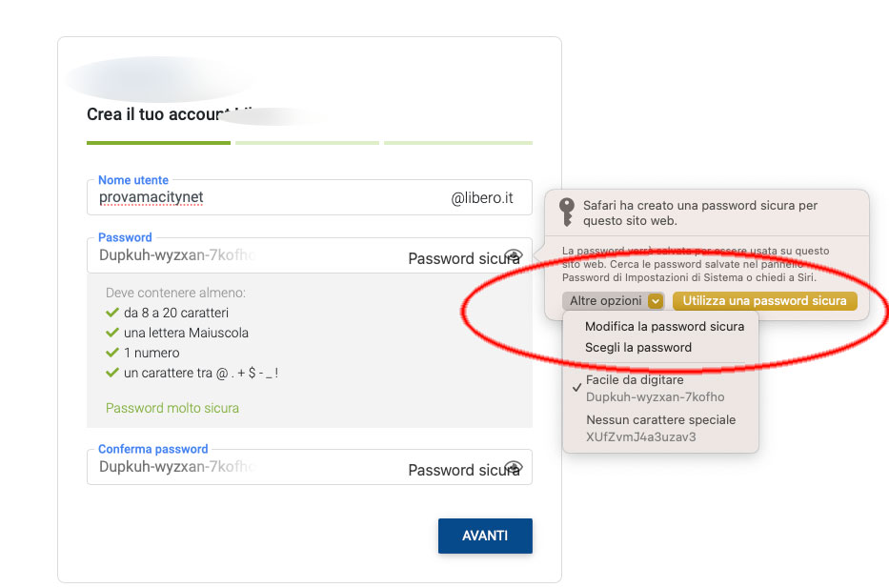Select "Scegli la password" from the menu
The height and width of the screenshot is (588, 889).
(x=637, y=347)
